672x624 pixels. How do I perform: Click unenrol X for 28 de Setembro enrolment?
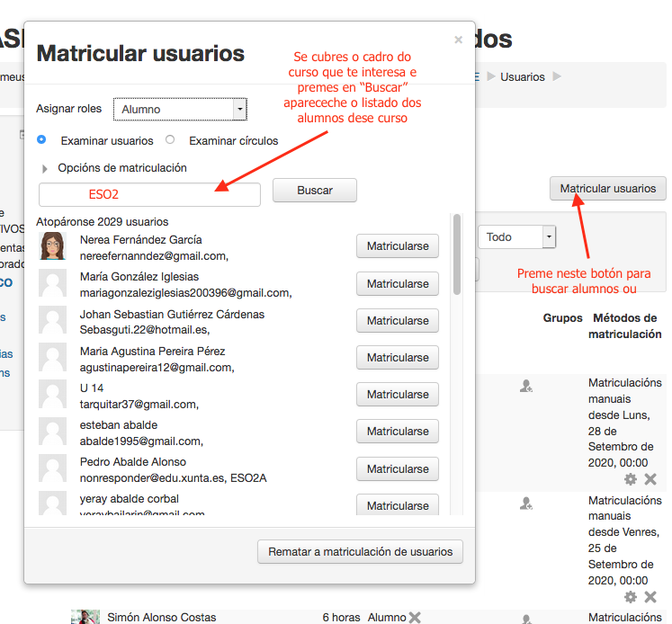tap(650, 479)
